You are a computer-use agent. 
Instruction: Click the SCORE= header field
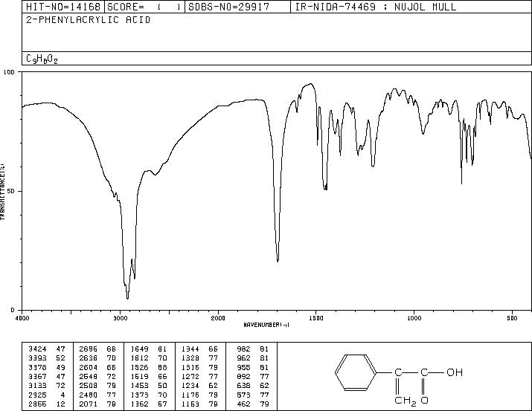tap(144, 7)
